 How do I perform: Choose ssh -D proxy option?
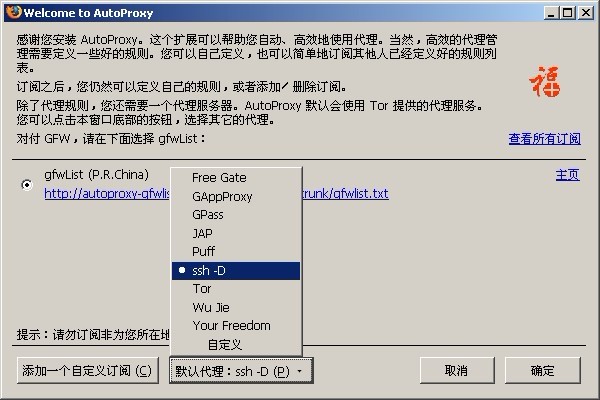pos(236,271)
